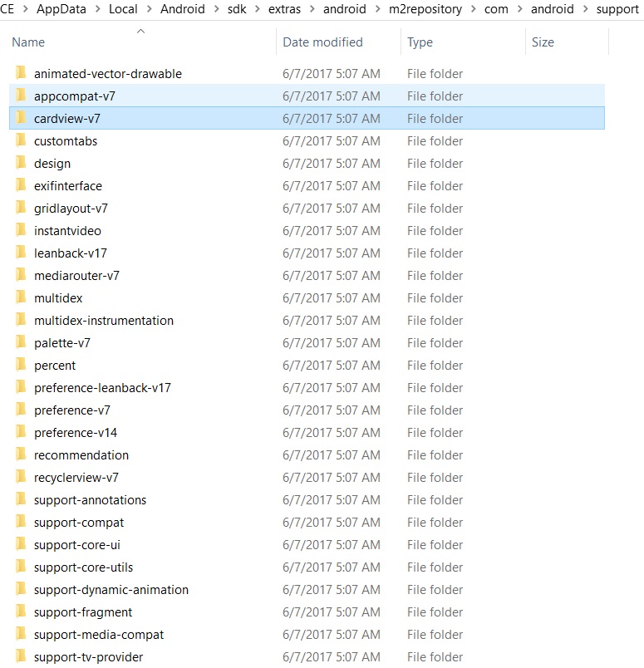This screenshot has width=644, height=668.
Task: Click folder icon next to palette-v7
Action: tap(21, 342)
